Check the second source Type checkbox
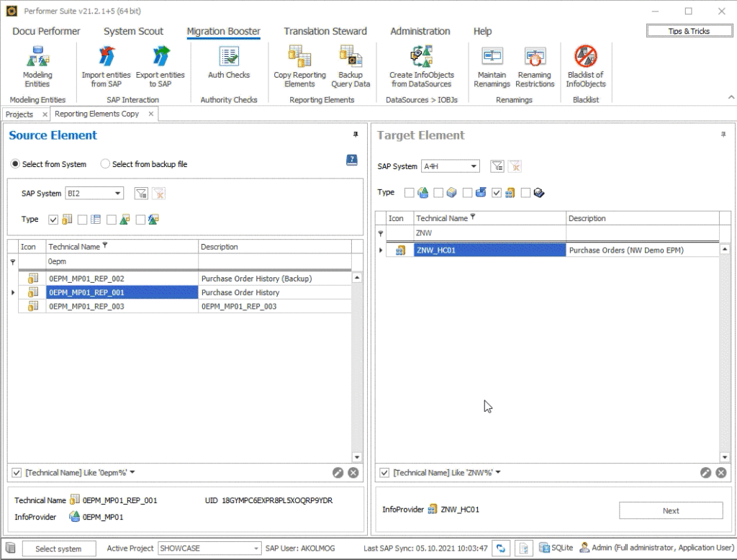The height and width of the screenshot is (560, 737). point(82,220)
